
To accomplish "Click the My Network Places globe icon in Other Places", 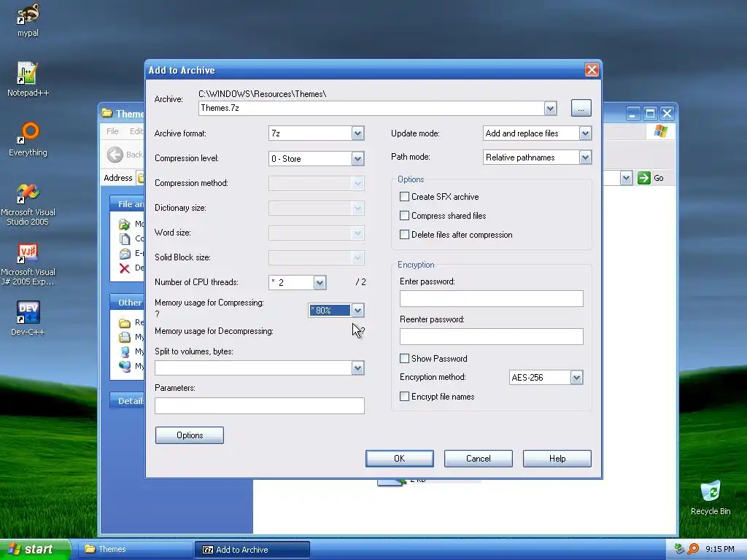I will (124, 366).
